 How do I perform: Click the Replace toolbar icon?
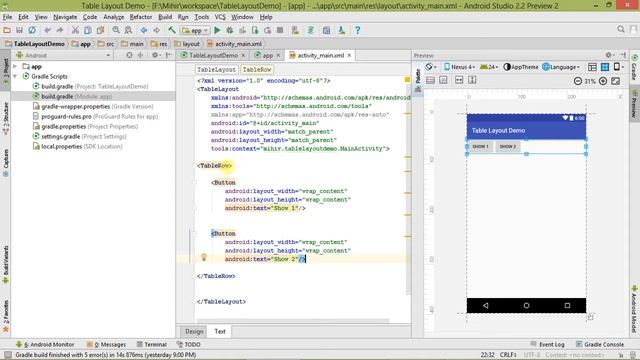pyautogui.click(x=128, y=30)
